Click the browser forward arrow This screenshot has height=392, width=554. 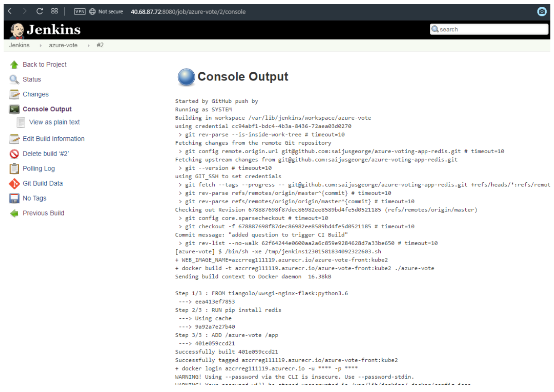point(25,11)
